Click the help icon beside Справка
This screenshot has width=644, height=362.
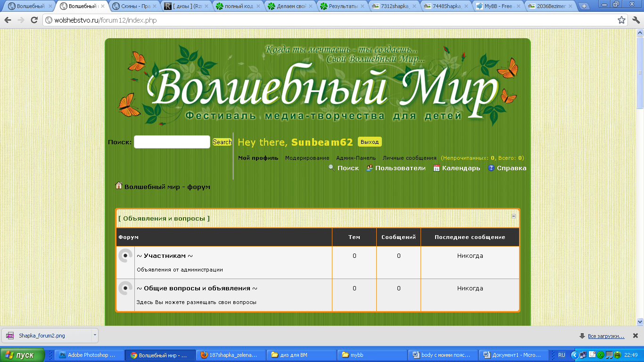click(x=491, y=168)
